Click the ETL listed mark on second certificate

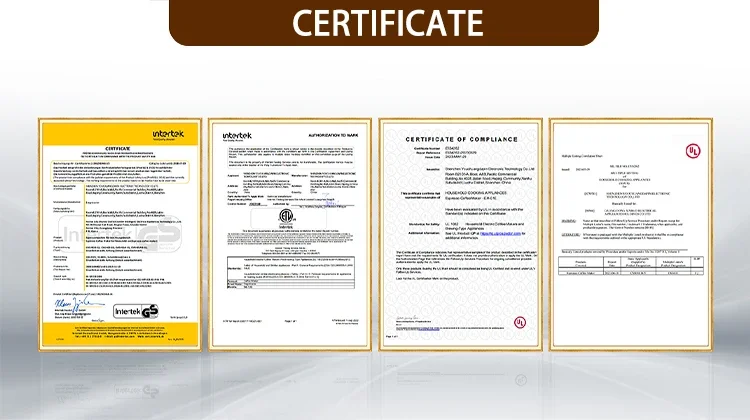point(287,217)
